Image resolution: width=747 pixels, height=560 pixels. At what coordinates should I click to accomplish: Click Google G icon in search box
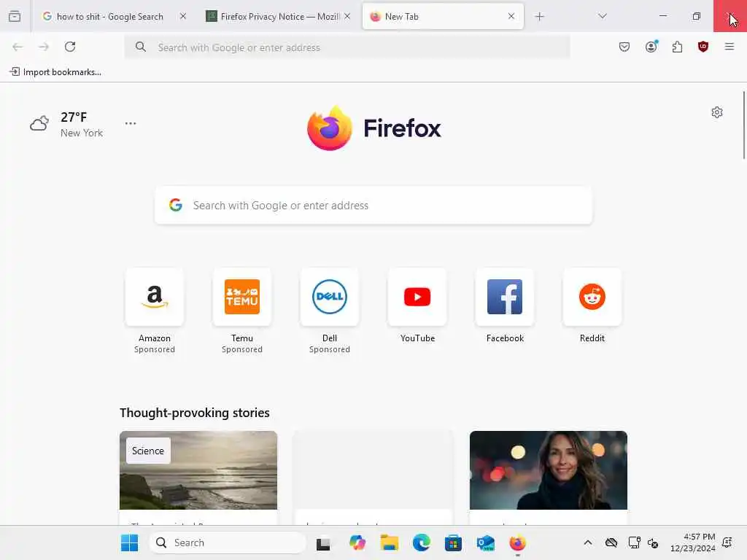tap(176, 205)
